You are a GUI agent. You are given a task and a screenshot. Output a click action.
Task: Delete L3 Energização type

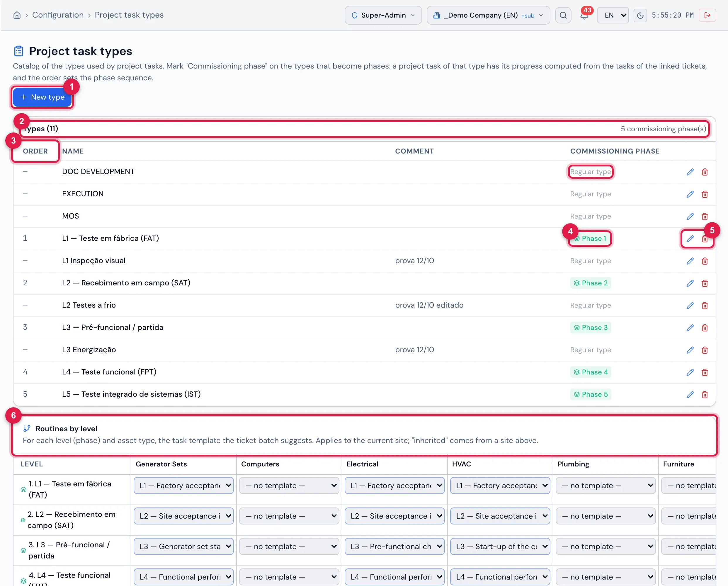point(705,350)
